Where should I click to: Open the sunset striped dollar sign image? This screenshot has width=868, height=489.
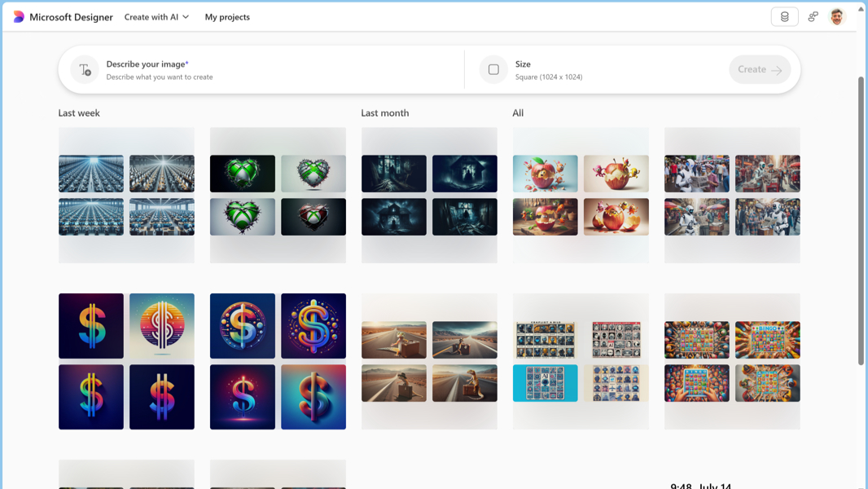pos(162,326)
